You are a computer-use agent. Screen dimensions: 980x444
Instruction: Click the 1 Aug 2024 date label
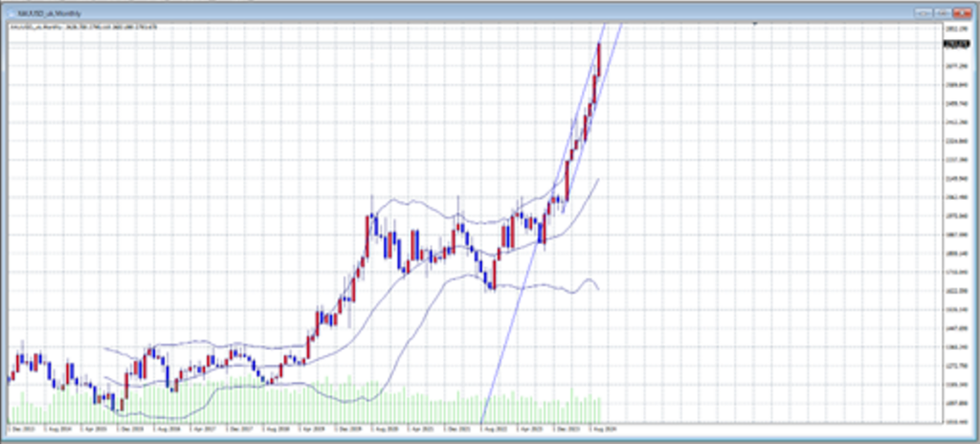(x=606, y=426)
